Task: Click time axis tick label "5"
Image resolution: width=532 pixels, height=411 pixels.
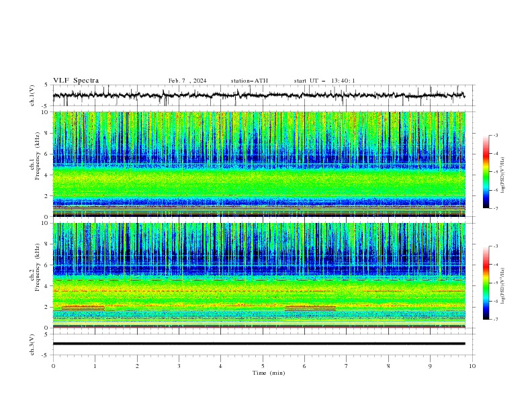Action: tap(263, 366)
